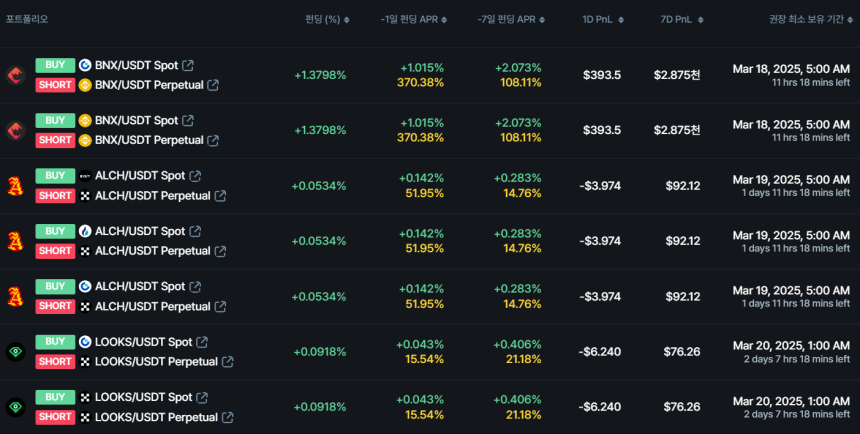
Task: Click '+0.0534%' in the Bybit ALCH spot row
Action: (319, 186)
